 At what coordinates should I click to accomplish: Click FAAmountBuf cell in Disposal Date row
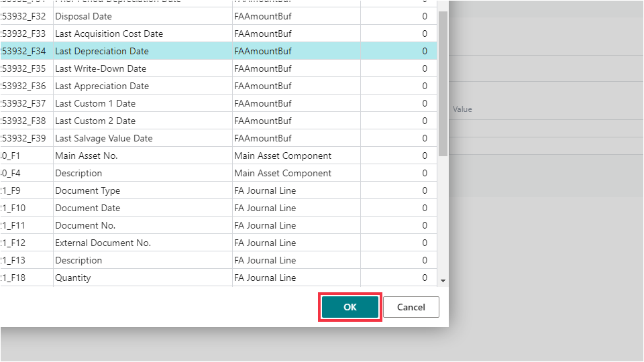click(297, 16)
